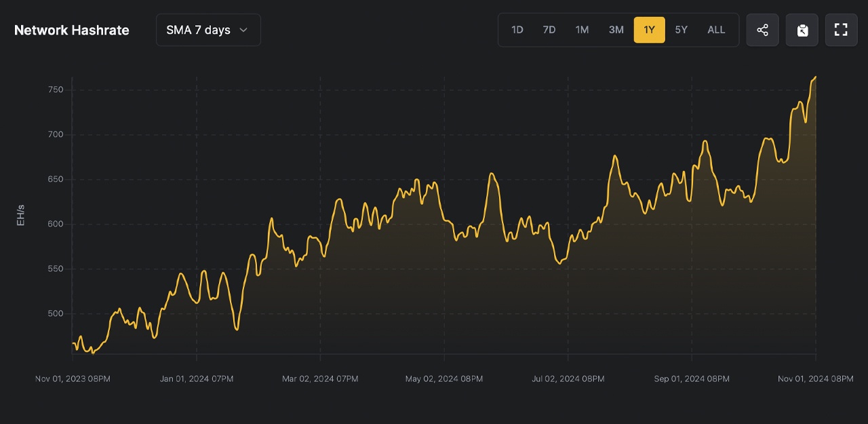Enable the 5Y time range
Viewport: 868px width, 424px height.
(x=682, y=30)
